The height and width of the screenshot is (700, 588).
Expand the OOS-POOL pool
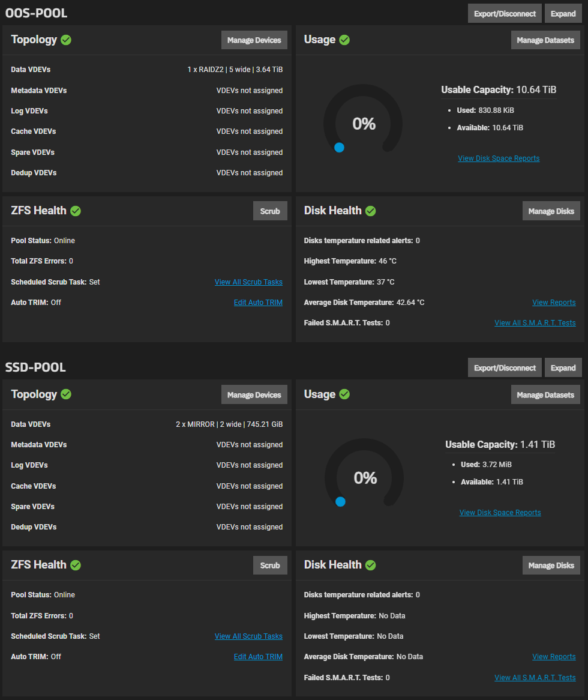click(x=563, y=13)
